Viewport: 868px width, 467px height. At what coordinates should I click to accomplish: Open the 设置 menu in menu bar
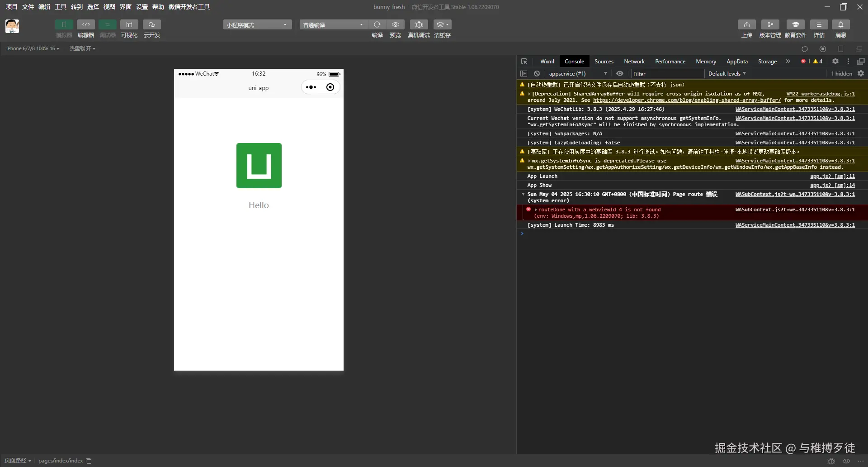(x=142, y=7)
